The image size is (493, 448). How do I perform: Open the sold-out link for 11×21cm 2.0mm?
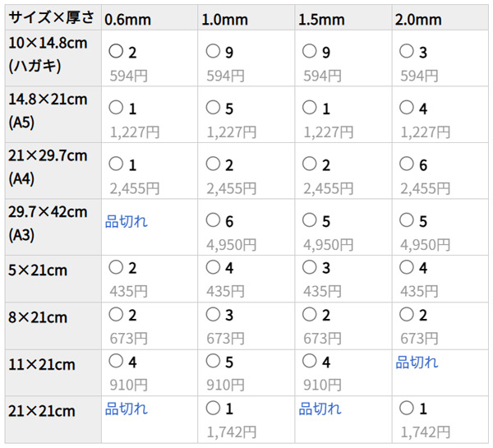pyautogui.click(x=417, y=362)
